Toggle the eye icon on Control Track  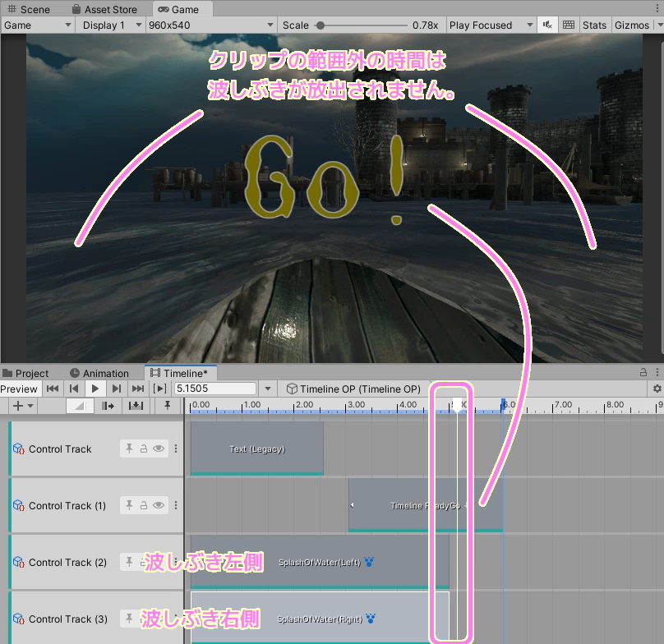[159, 449]
